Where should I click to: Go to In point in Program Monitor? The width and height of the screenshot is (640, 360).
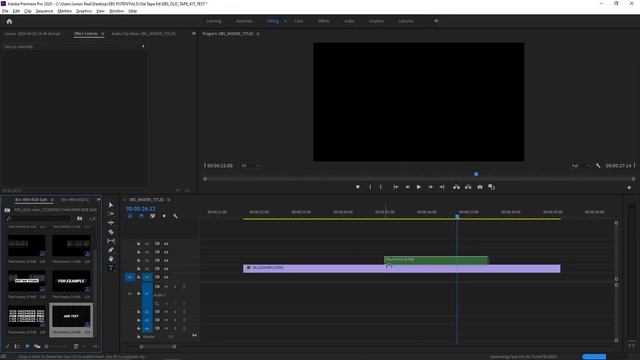[396, 187]
